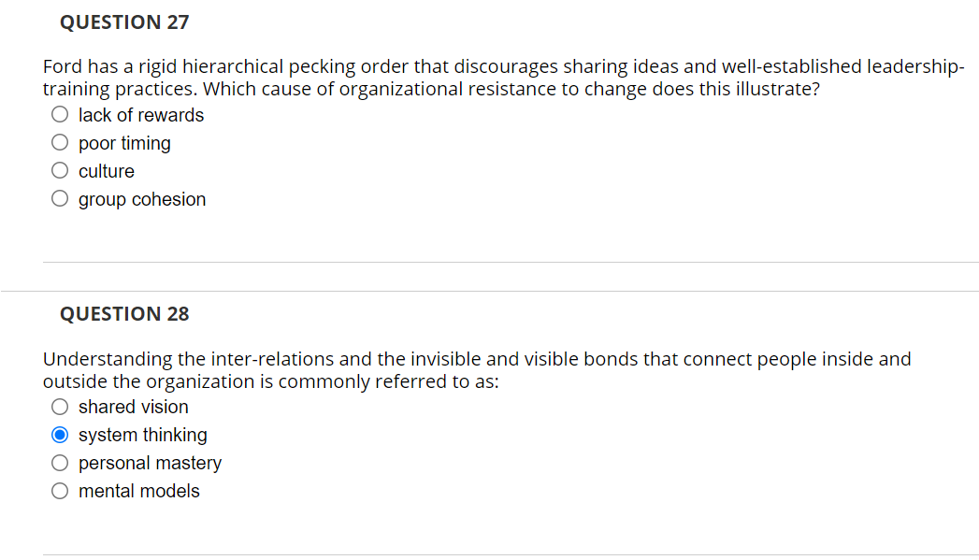Click the 'group cohesion' answer label
The width and height of the screenshot is (979, 560).
(142, 199)
